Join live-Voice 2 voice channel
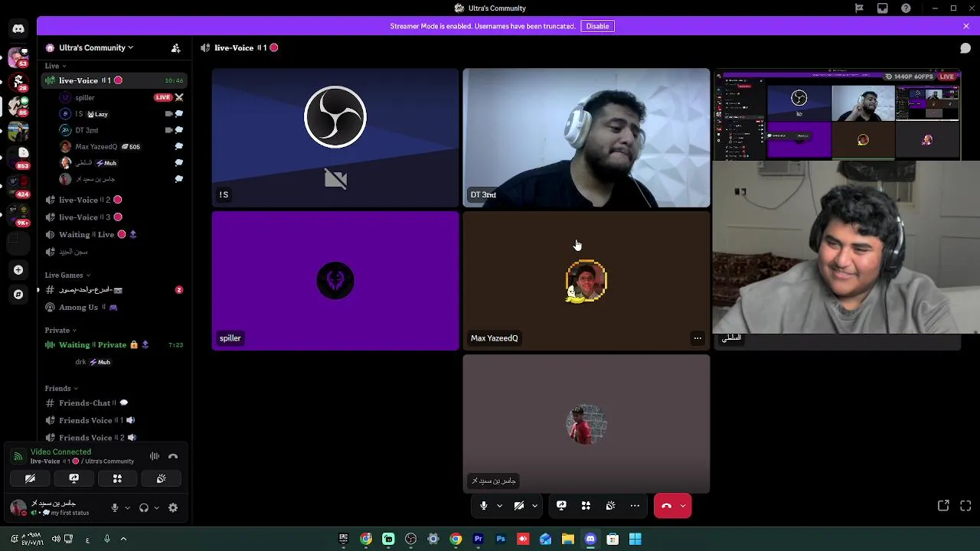Image resolution: width=980 pixels, height=551 pixels. (114, 200)
